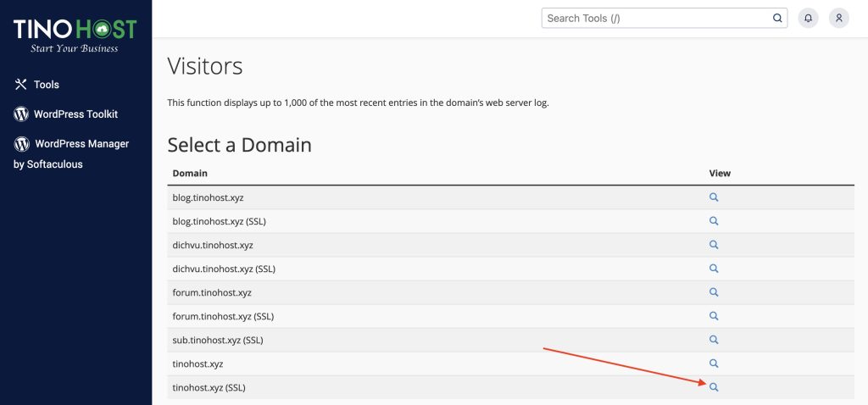Screen dimensions: 868x405
Task: Click the WordPress Manager logo icon
Action: pyautogui.click(x=21, y=144)
